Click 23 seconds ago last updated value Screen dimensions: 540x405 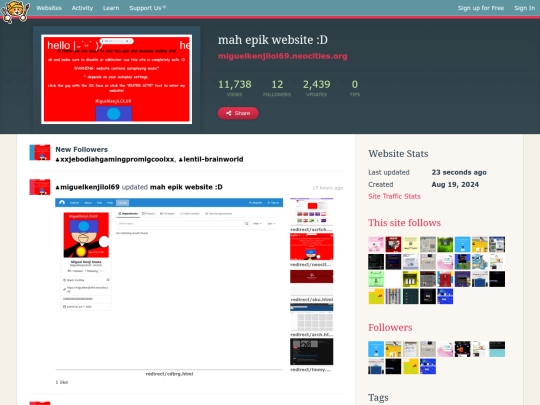459,172
